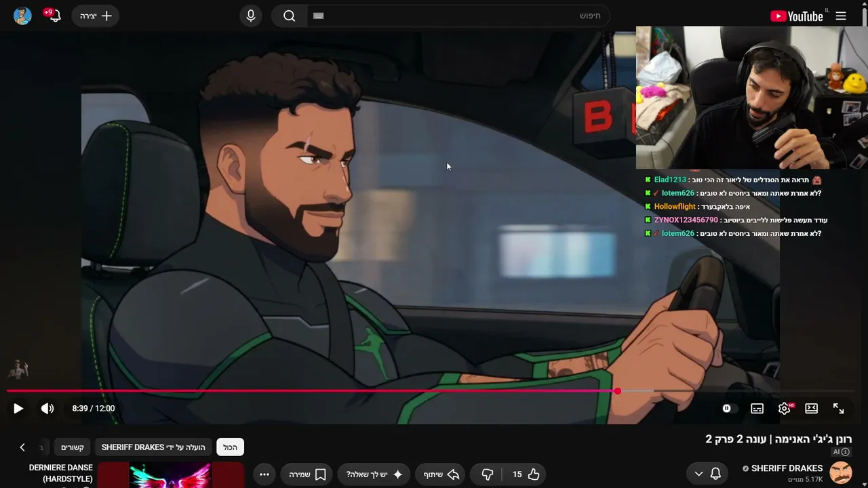Enter fullscreen mode
The width and height of the screenshot is (868, 488).
point(839,408)
